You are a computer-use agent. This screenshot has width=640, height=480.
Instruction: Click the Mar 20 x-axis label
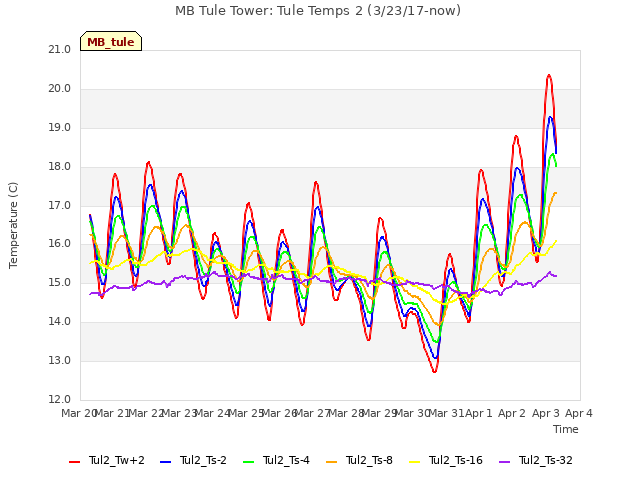coord(79,413)
